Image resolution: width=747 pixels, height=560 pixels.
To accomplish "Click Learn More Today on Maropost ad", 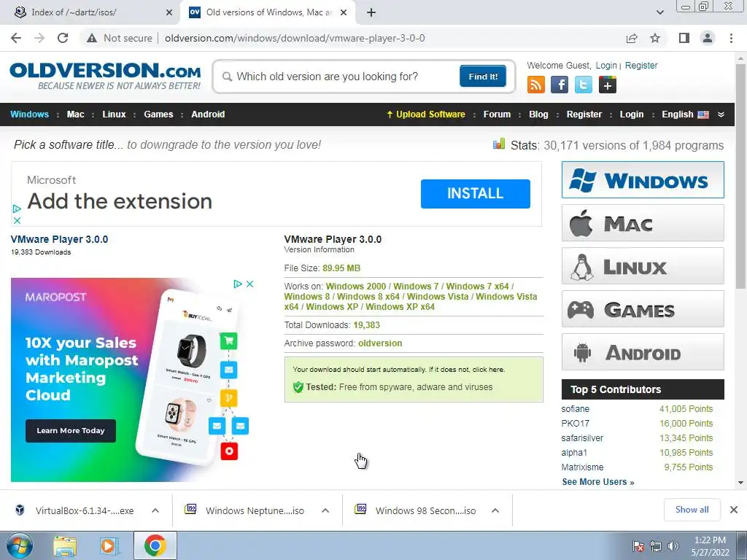I will (x=71, y=430).
